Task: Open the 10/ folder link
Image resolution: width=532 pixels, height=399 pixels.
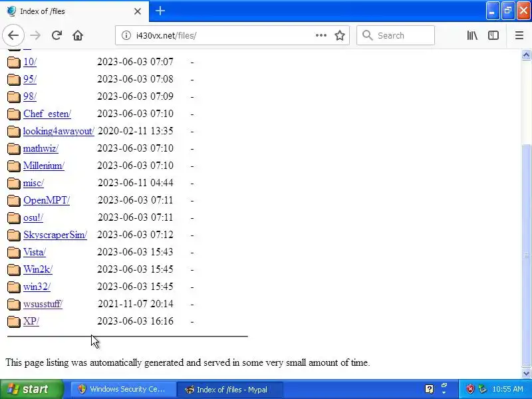Action: (30, 62)
